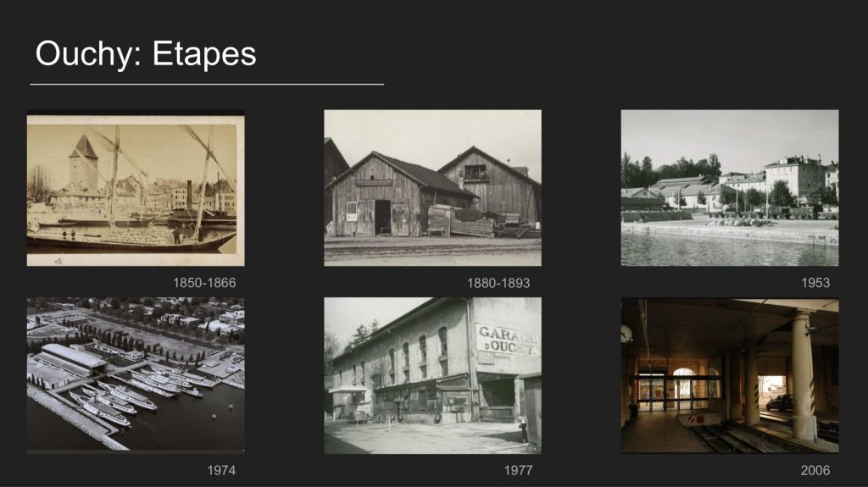This screenshot has height=487, width=868.
Task: Click the large warehouse roof in aerial photo
Action: pyautogui.click(x=72, y=357)
